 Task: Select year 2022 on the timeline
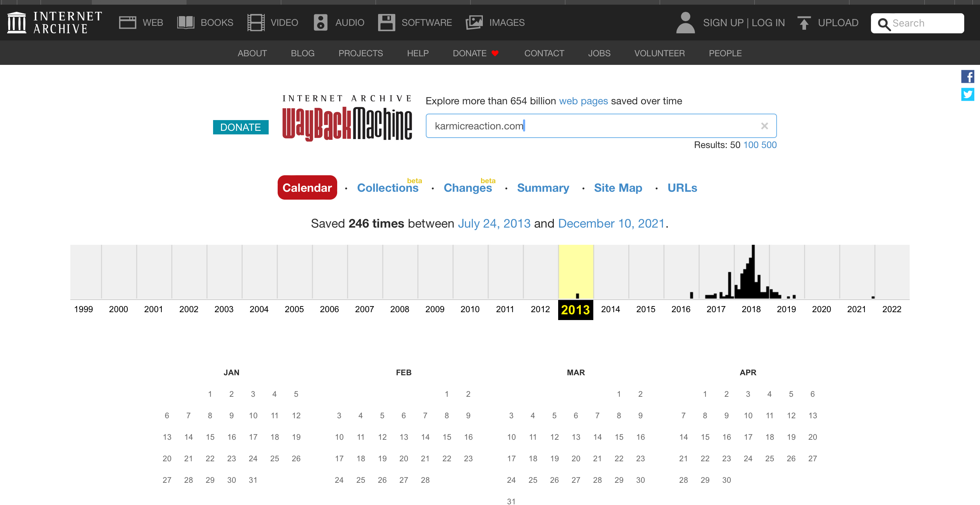click(x=892, y=309)
